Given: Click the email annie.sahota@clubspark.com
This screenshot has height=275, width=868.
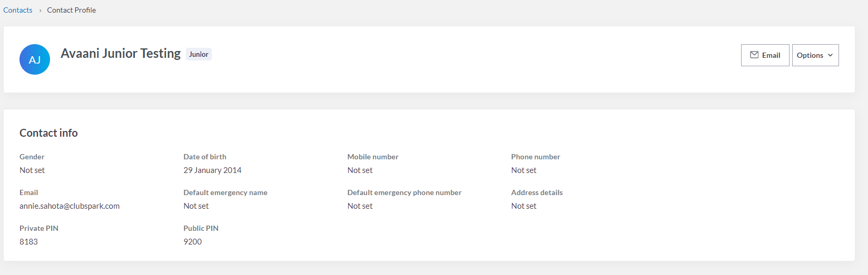Looking at the screenshot, I should pyautogui.click(x=70, y=206).
